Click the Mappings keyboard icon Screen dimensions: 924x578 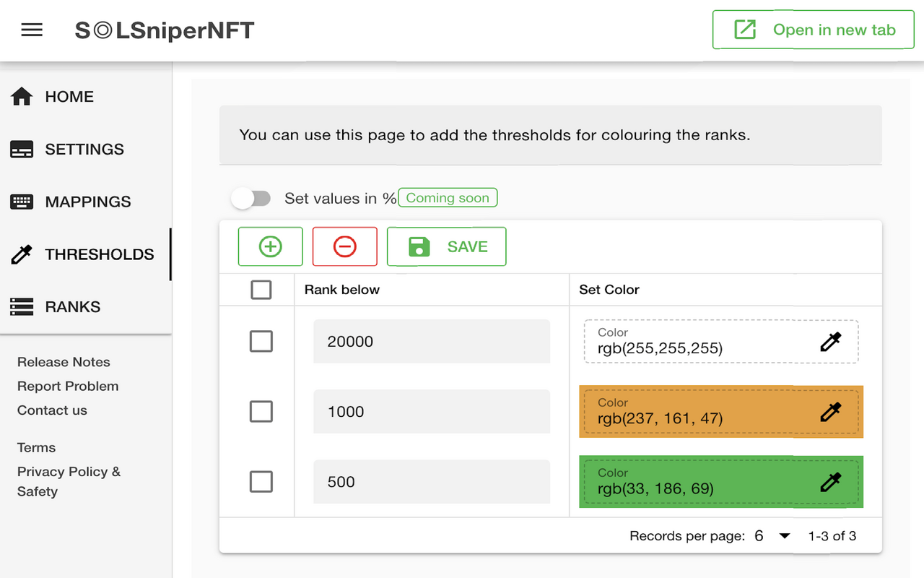point(22,202)
